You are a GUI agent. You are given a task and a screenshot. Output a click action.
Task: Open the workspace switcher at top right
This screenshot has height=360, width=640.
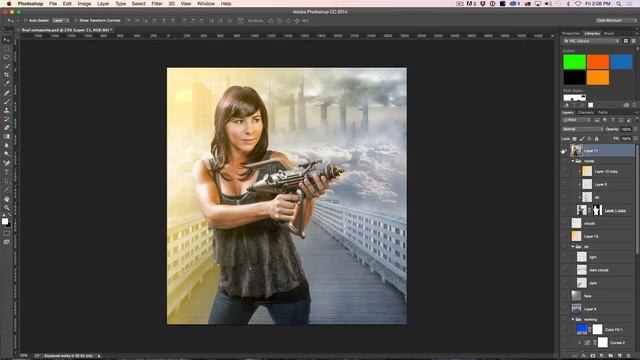pos(615,20)
